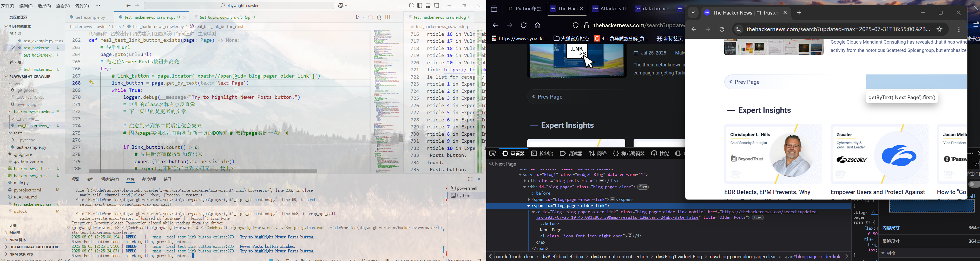Toggle the bottom panel in VS Code
Viewport: 980px width, 261px height.
[x=428, y=6]
